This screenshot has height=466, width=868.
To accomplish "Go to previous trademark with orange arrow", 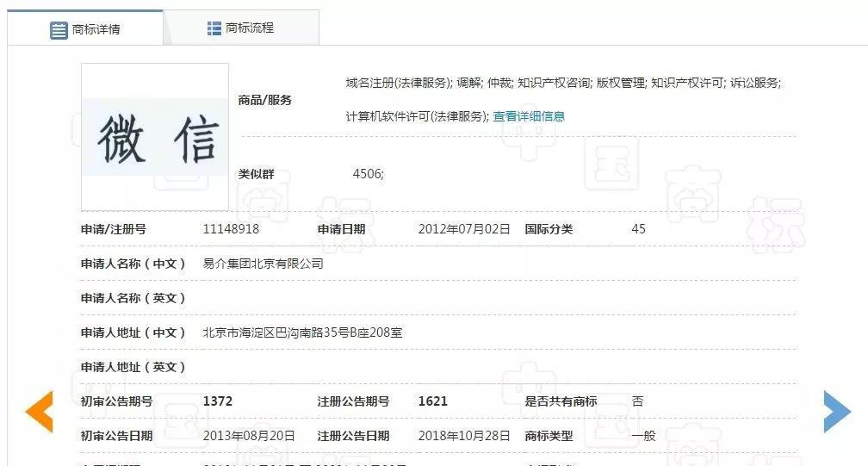I will pyautogui.click(x=39, y=411).
